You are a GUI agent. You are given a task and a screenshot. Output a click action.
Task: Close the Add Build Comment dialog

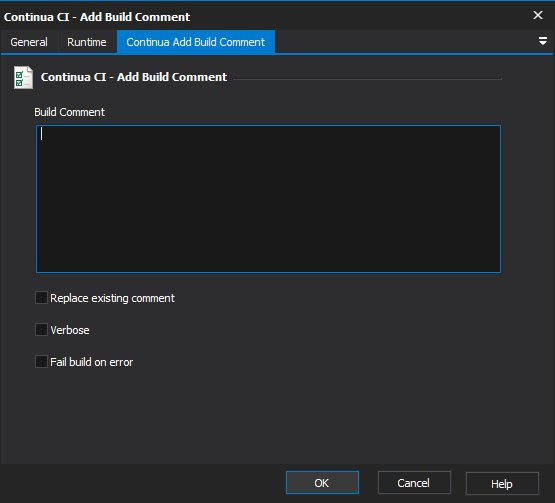tap(538, 15)
